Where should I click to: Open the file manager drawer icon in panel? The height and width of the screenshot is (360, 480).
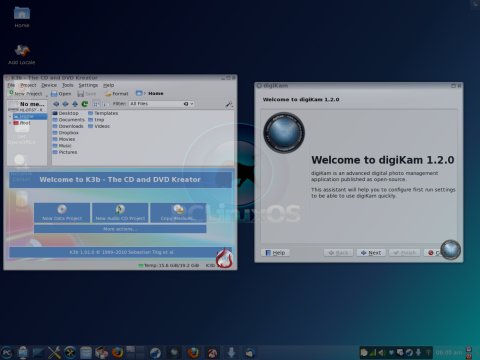[86, 353]
